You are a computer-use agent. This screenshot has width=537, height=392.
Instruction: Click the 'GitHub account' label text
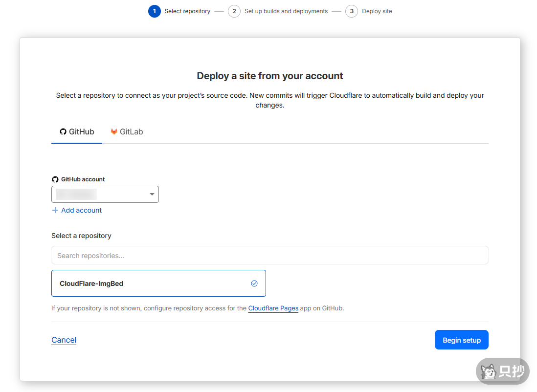pyautogui.click(x=83, y=179)
